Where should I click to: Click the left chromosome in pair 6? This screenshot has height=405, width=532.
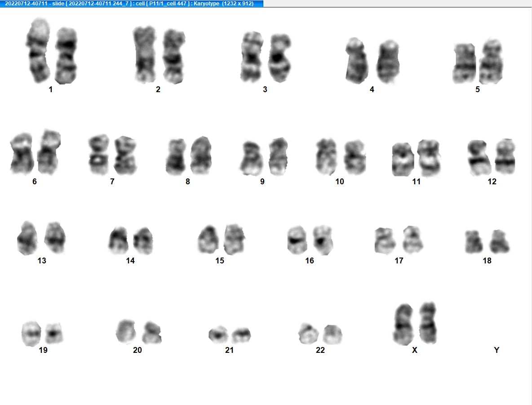click(22, 153)
